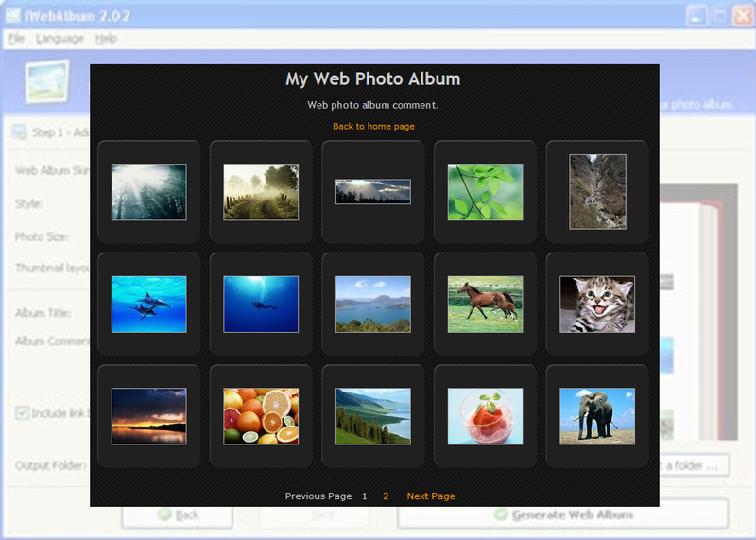Image resolution: width=756 pixels, height=540 pixels.
Task: Open the strawberry dessert glass thumbnail
Action: (x=485, y=416)
